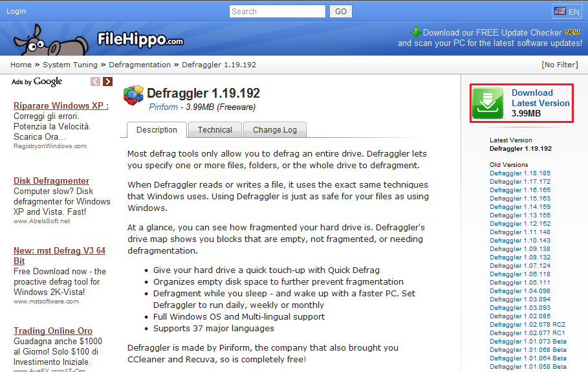The height and width of the screenshot is (372, 588).
Task: Select Defraggler 1.01.073 Beta version
Action: click(x=528, y=342)
